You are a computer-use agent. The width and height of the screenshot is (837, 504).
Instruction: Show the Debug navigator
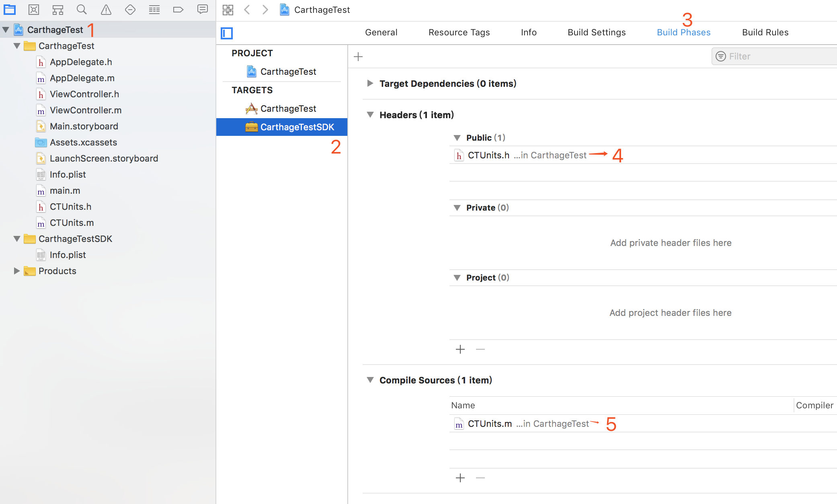click(x=154, y=10)
